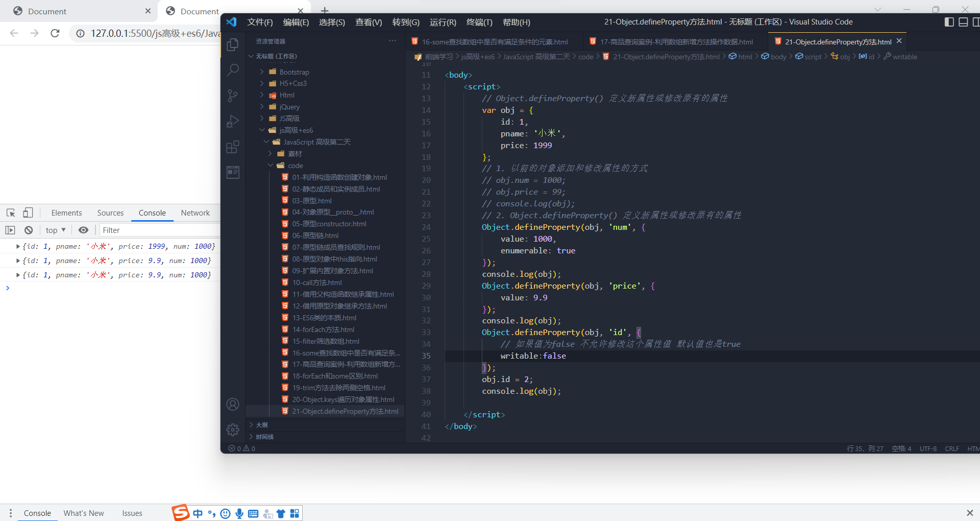The width and height of the screenshot is (980, 521).
Task: Open VS Code settings via the gear icon
Action: [x=233, y=430]
